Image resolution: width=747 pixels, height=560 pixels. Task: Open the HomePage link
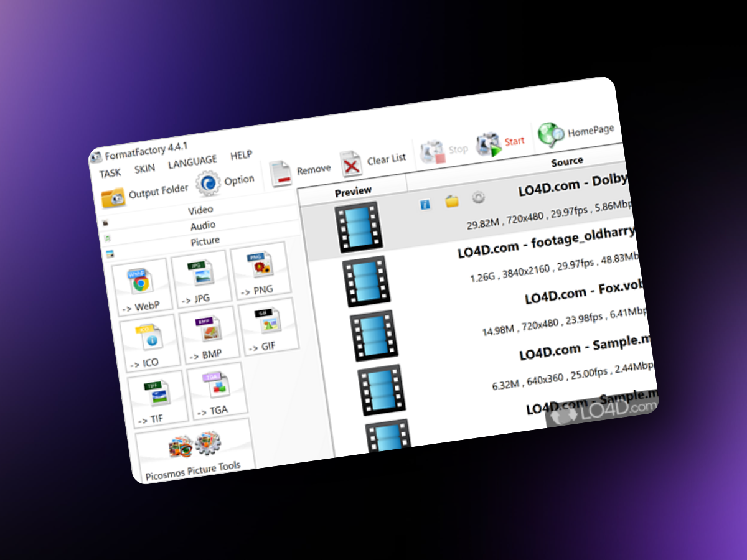coord(576,133)
